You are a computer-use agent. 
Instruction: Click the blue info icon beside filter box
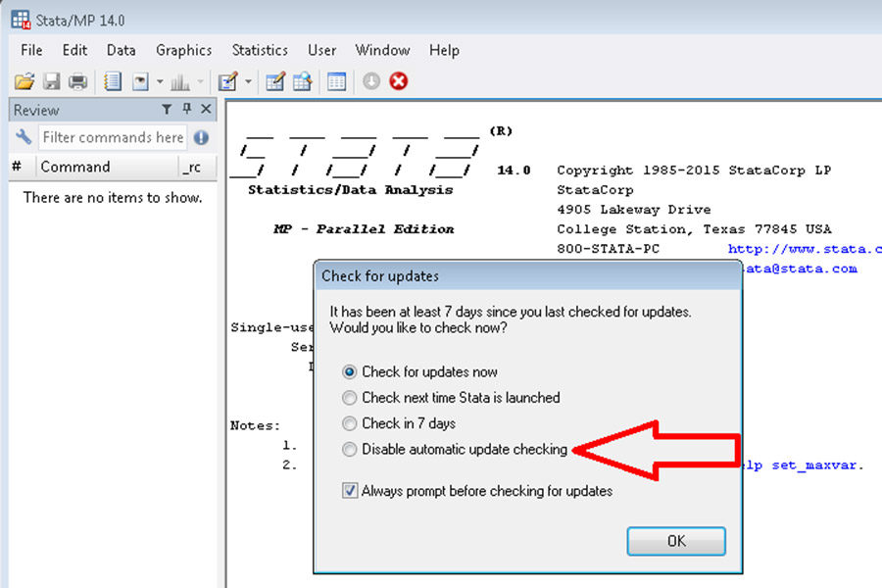pyautogui.click(x=201, y=137)
